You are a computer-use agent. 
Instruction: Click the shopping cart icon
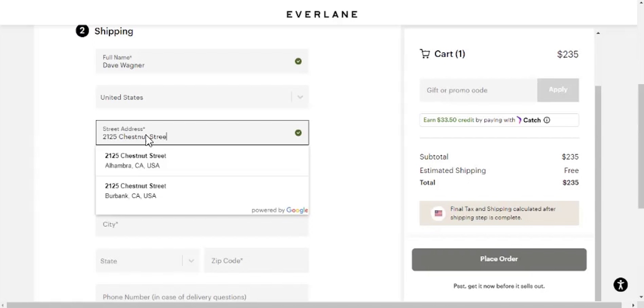click(x=425, y=54)
